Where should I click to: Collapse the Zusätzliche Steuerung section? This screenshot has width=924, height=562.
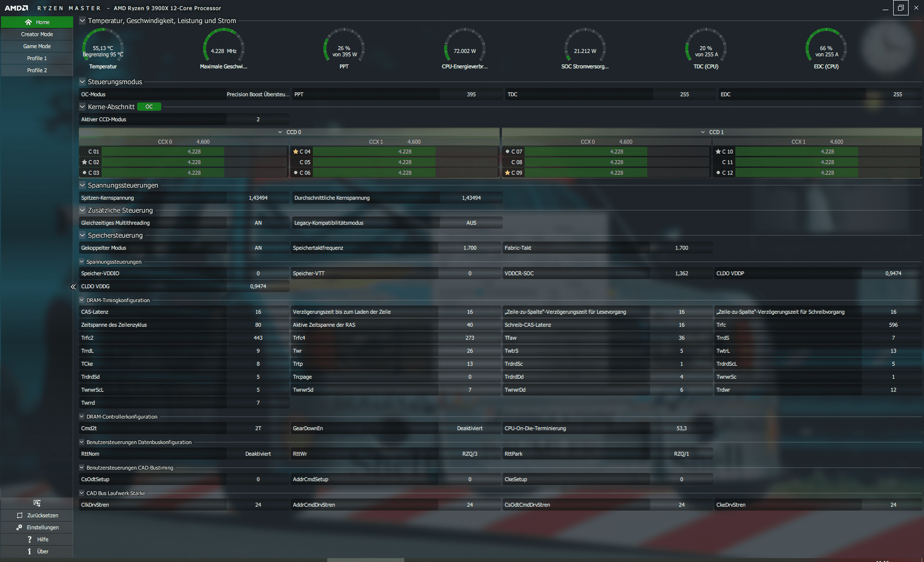pyautogui.click(x=82, y=210)
